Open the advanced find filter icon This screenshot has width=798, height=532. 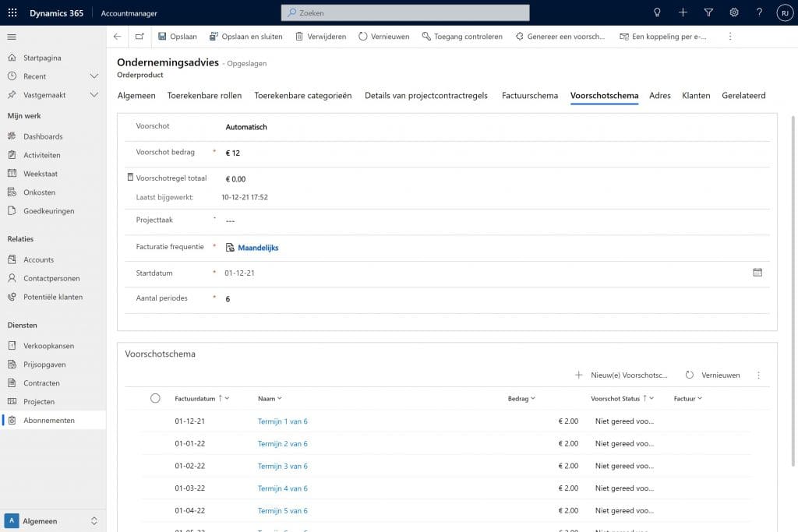[708, 12]
